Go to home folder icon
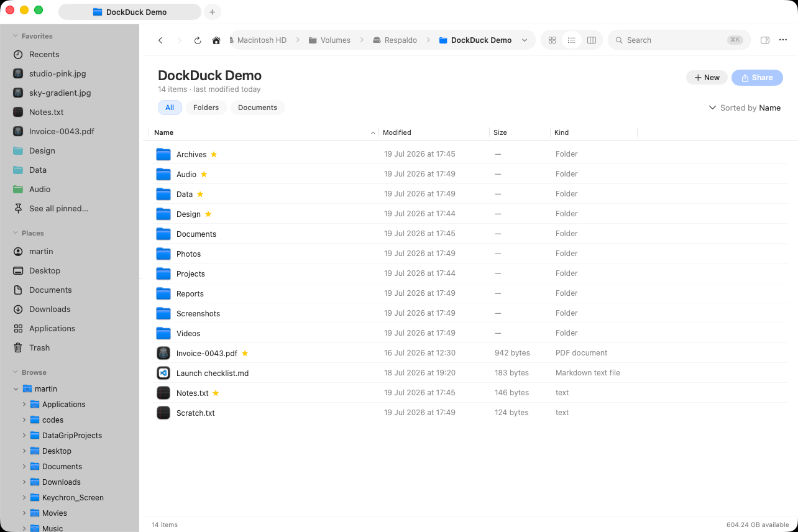 pos(216,40)
